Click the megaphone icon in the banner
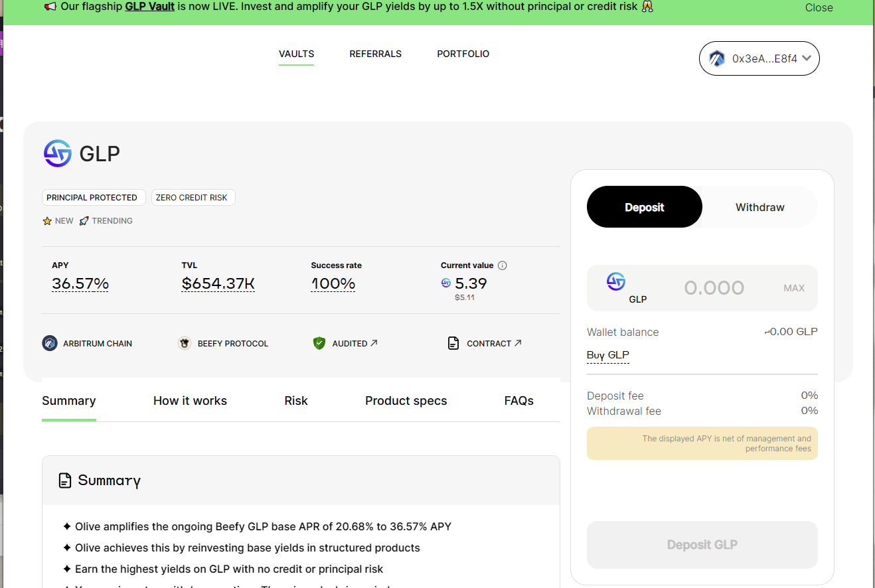This screenshot has height=588, width=875. [x=50, y=7]
